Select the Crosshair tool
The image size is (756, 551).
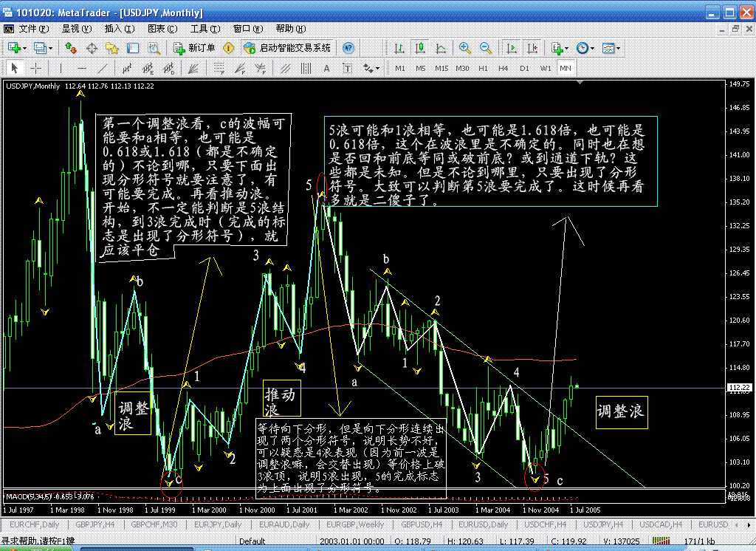(x=35, y=68)
